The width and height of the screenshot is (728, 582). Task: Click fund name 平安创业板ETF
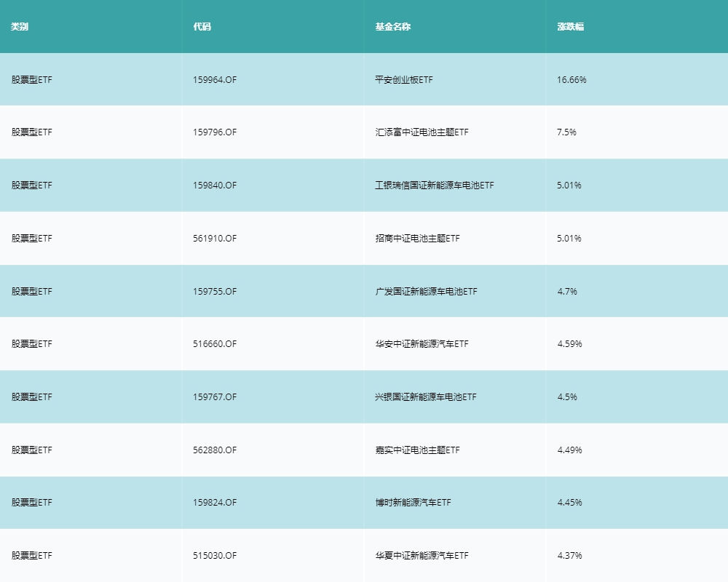click(404, 80)
